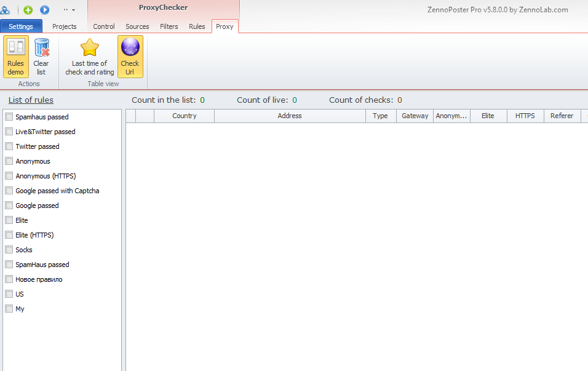This screenshot has width=588, height=371.
Task: Select the Google passed with Captcha rule text
Action: click(57, 191)
